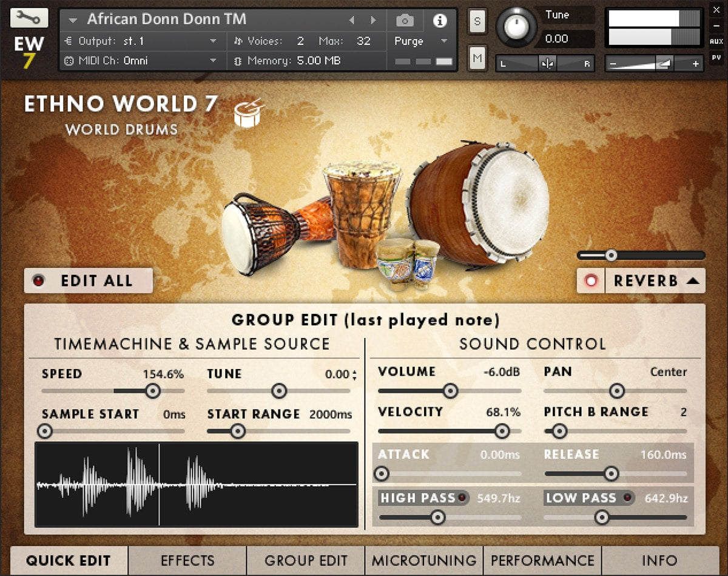Toggle the Reverb power button
Viewport: 728px width, 576px height.
point(591,281)
